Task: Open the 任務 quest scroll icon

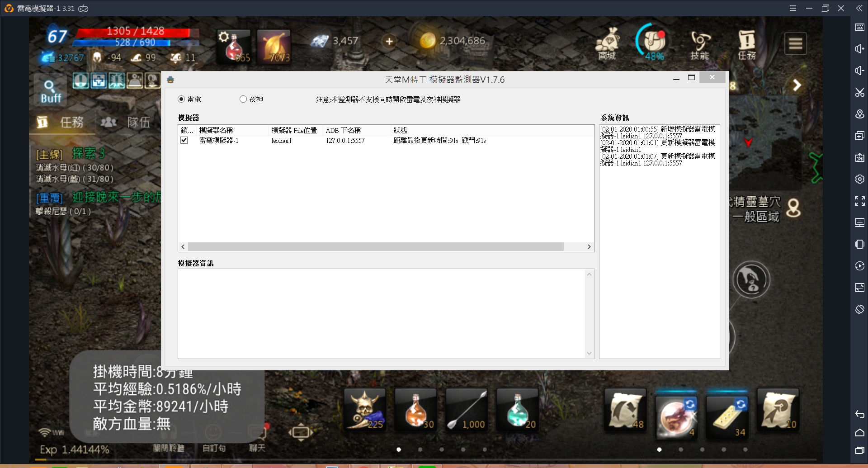Action: 746,44
